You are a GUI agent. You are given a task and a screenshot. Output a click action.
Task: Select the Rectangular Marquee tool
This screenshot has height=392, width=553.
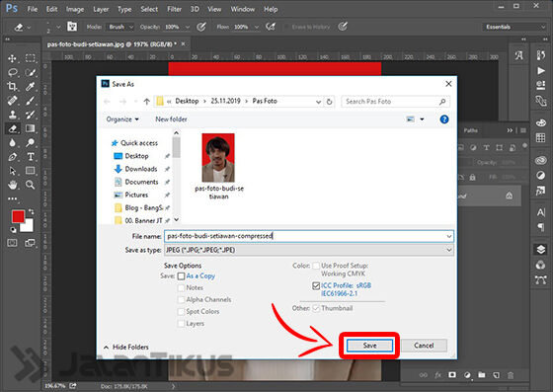pos(31,58)
